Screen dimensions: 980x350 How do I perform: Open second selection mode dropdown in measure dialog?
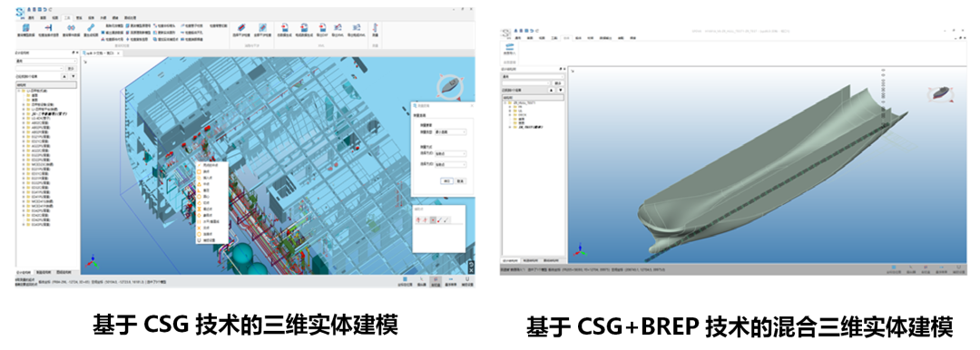click(451, 164)
